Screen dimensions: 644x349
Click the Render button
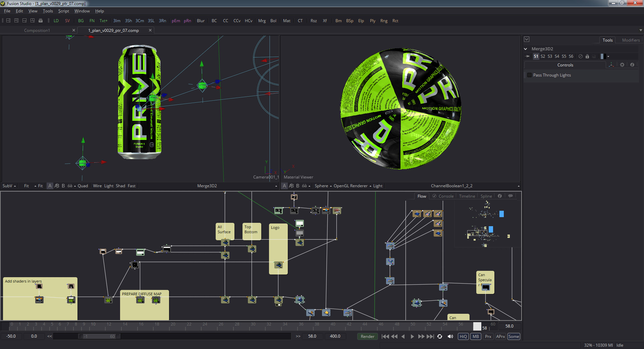367,336
